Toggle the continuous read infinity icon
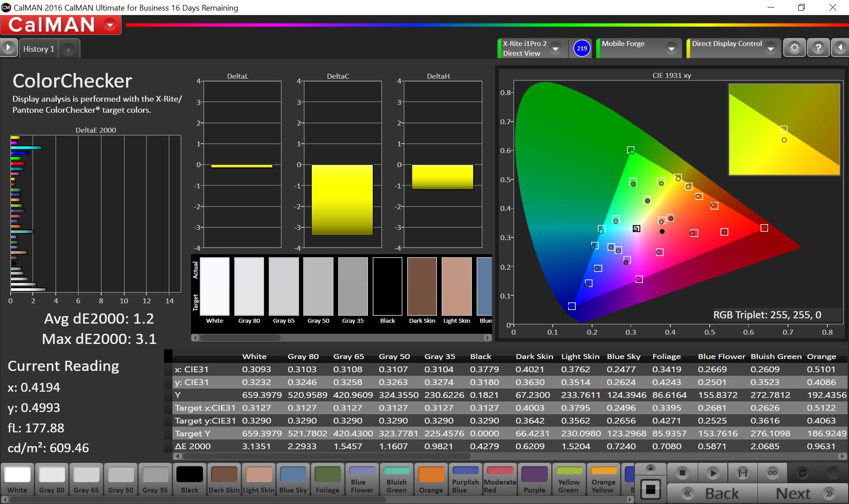This screenshot has width=849, height=504. 773,473
